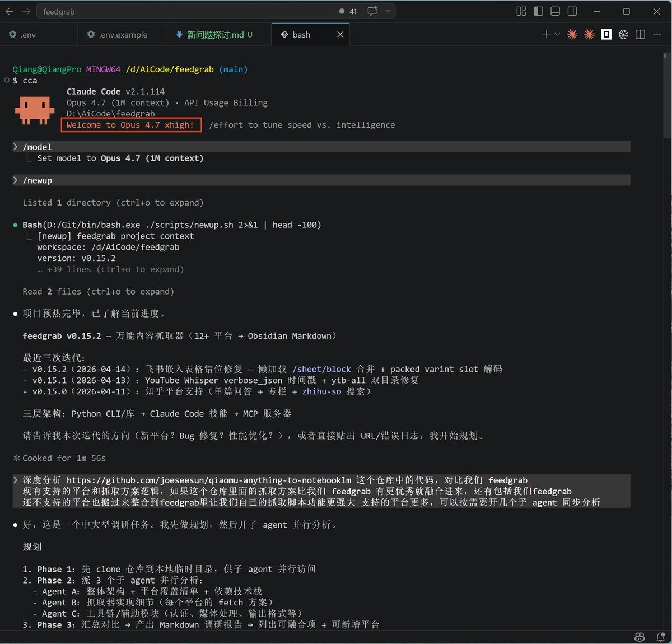Click 'Read 2 files (ctrl+o to expand)'
This screenshot has height=644, width=672.
coord(99,291)
